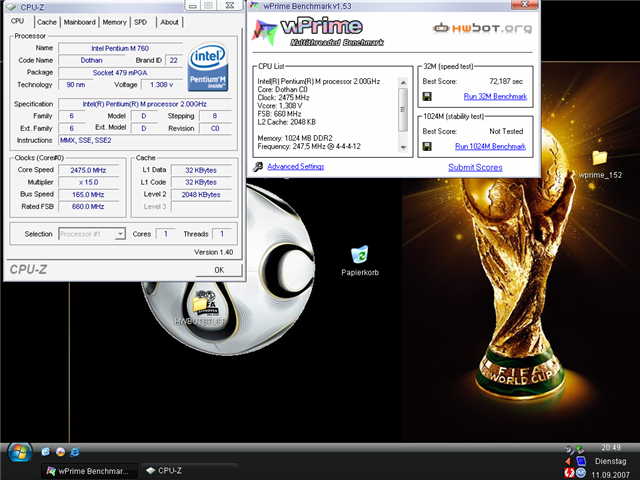Click the hwbot.org logo in wPrime

(x=482, y=28)
